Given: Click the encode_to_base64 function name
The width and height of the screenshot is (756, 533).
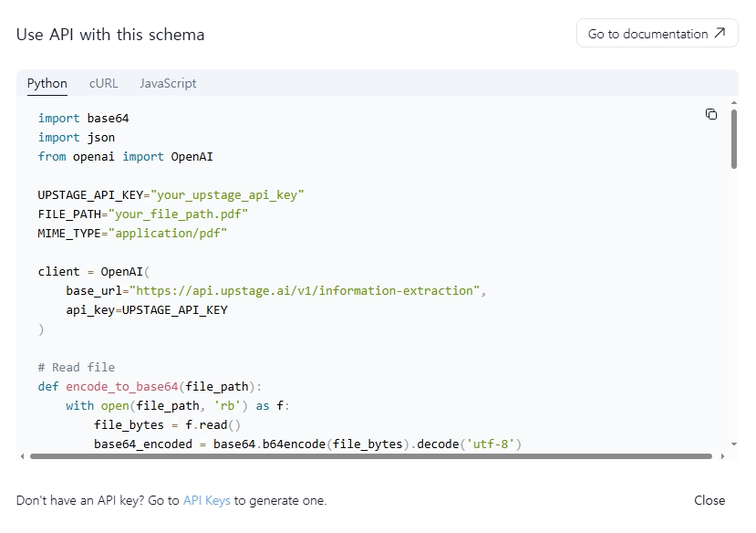Looking at the screenshot, I should (x=122, y=386).
